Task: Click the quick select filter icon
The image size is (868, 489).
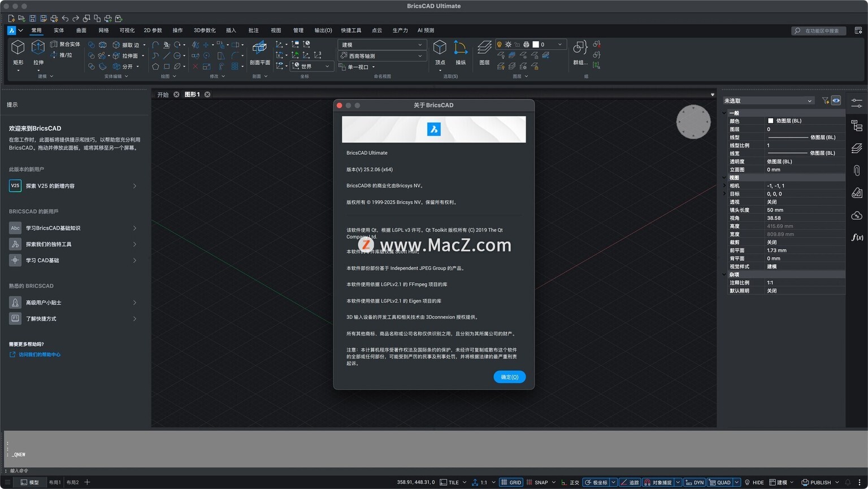Action: point(825,100)
